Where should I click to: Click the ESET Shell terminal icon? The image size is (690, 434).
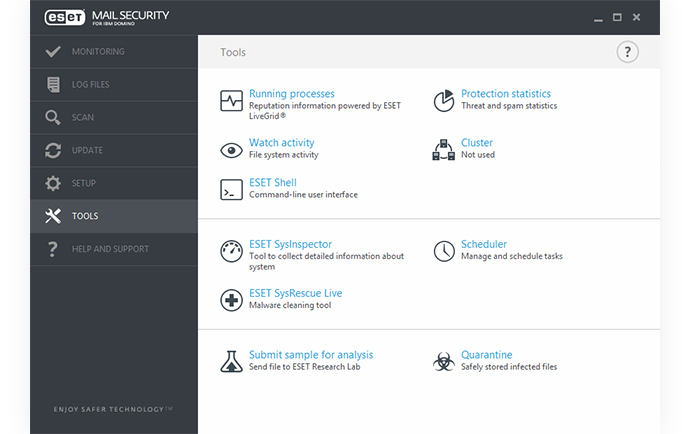point(231,190)
